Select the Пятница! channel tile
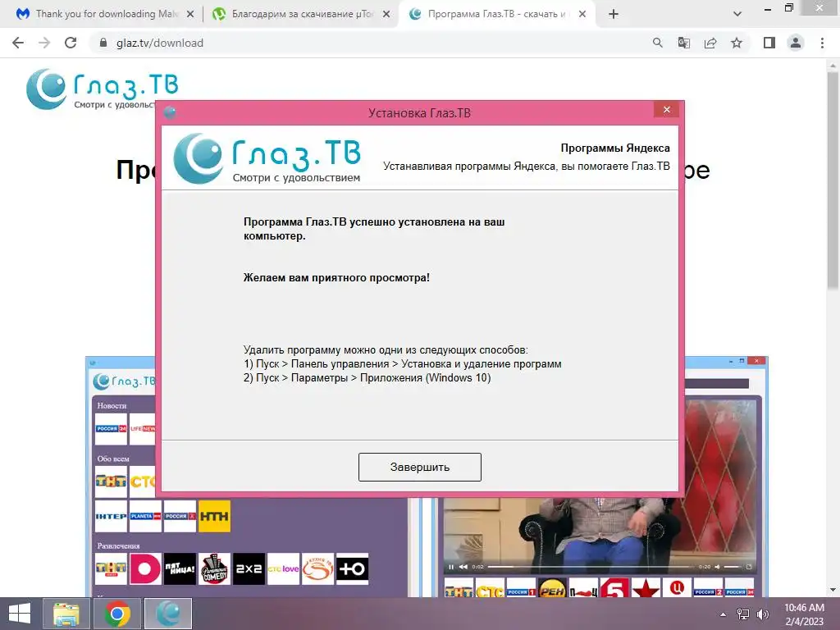The image size is (840, 630). coord(180,569)
